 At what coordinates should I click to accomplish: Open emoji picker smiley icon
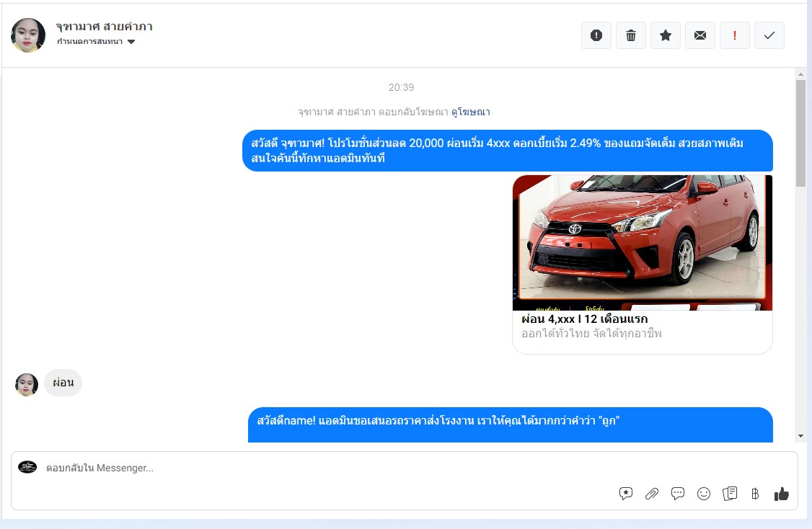[x=704, y=493]
